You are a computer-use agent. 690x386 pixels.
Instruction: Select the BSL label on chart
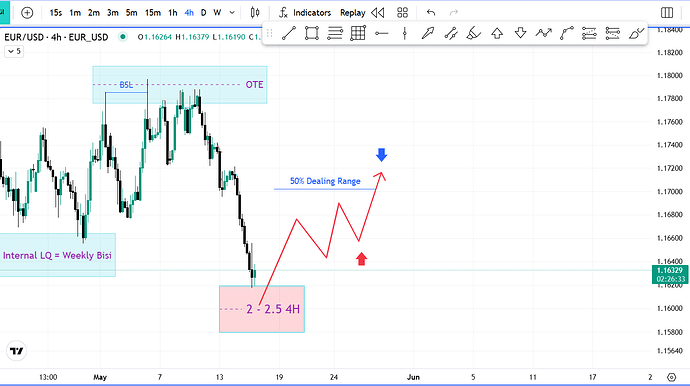click(126, 85)
